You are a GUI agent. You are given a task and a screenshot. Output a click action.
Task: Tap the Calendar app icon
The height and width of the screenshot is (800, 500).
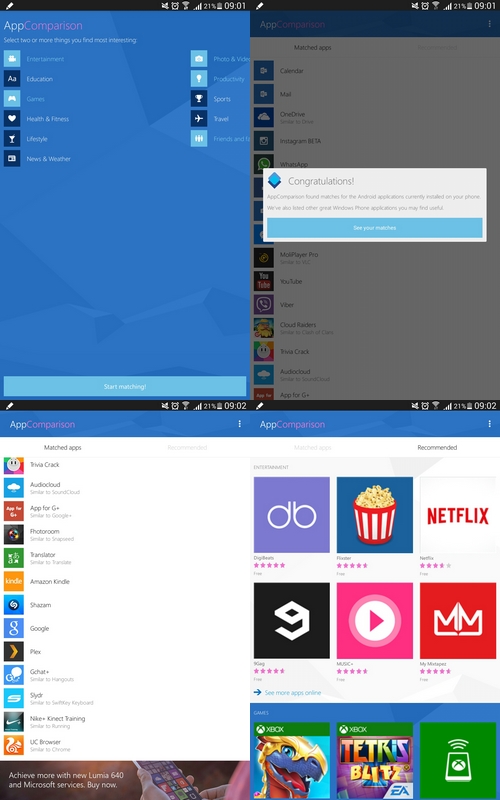[x=264, y=71]
